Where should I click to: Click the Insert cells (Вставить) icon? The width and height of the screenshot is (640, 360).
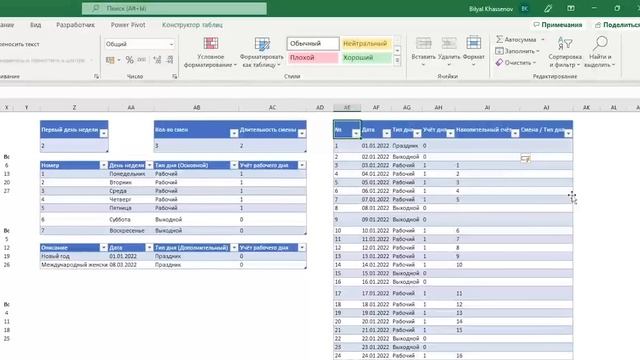coord(423,43)
